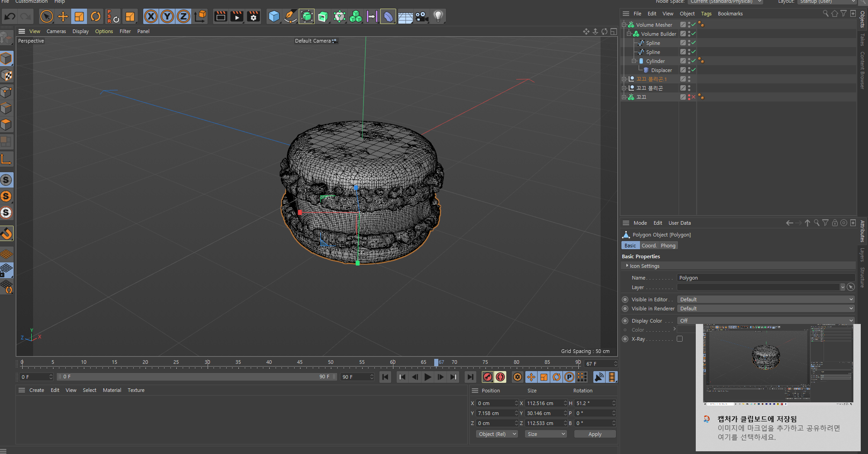
Task: Switch to Coord. tab
Action: 649,246
